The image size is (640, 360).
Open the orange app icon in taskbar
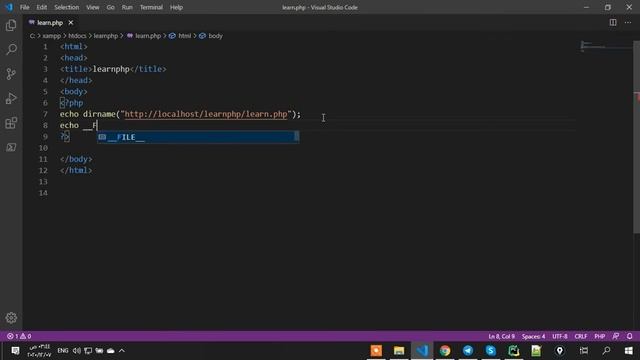click(x=376, y=351)
